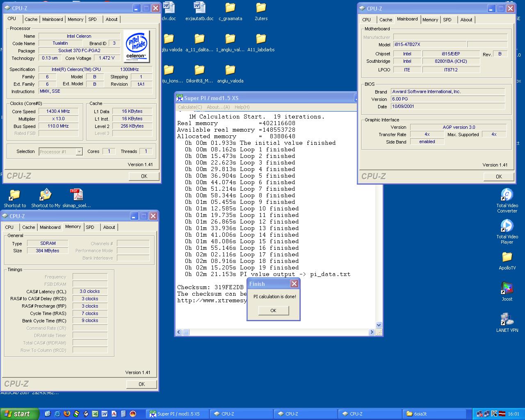Click OK in the Finish dialog
The width and height of the screenshot is (525, 420).
[274, 310]
